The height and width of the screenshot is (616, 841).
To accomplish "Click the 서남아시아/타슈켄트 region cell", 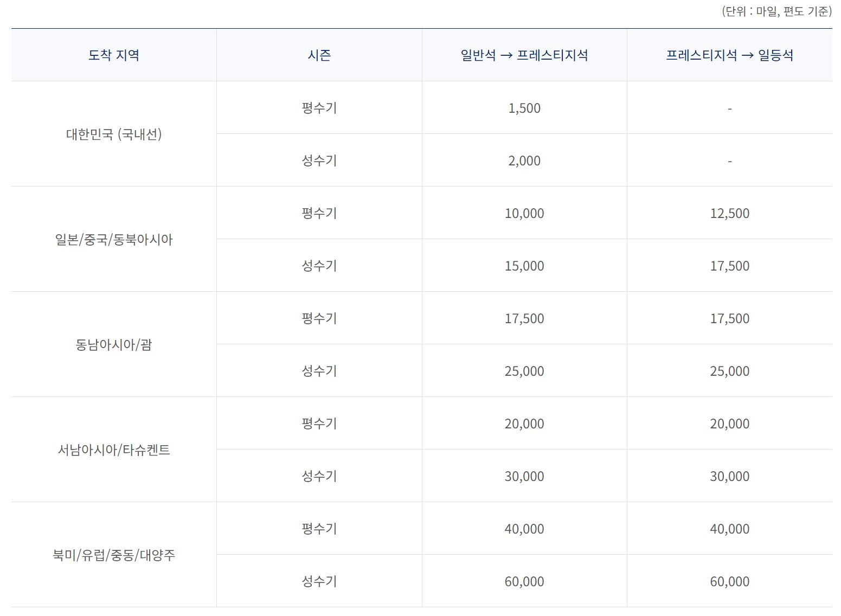I will (113, 450).
